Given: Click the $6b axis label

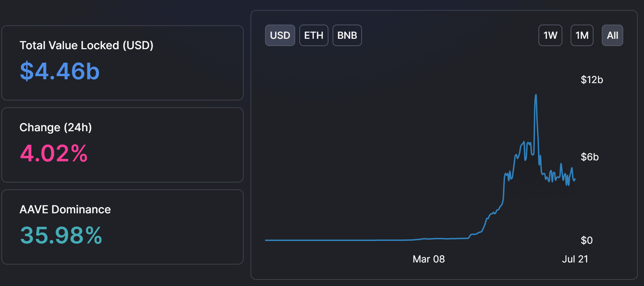Looking at the screenshot, I should [x=590, y=157].
